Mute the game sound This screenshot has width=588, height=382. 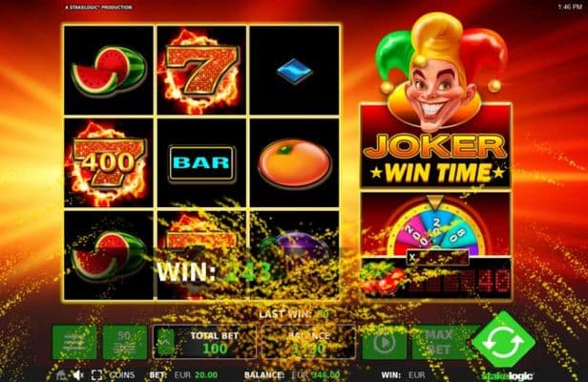click(78, 375)
